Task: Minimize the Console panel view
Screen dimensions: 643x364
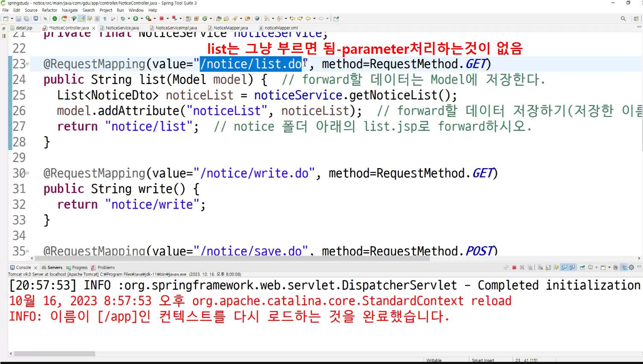Action: click(639, 266)
